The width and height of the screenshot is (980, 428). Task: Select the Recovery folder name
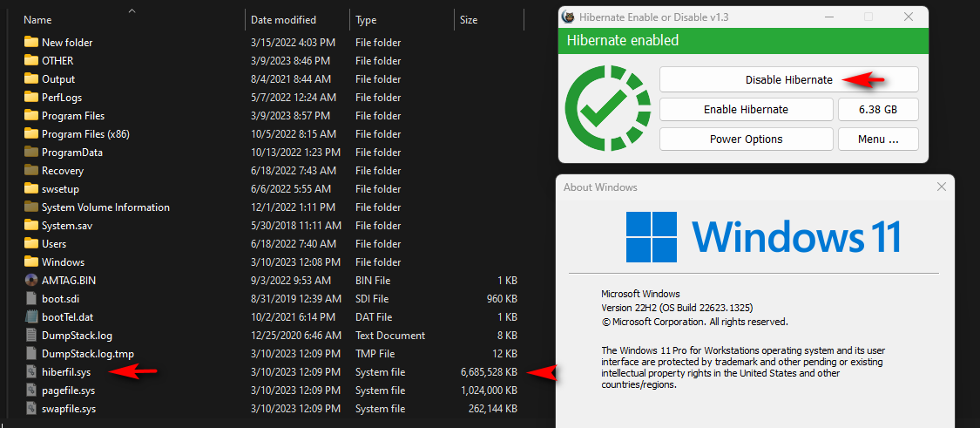63,171
